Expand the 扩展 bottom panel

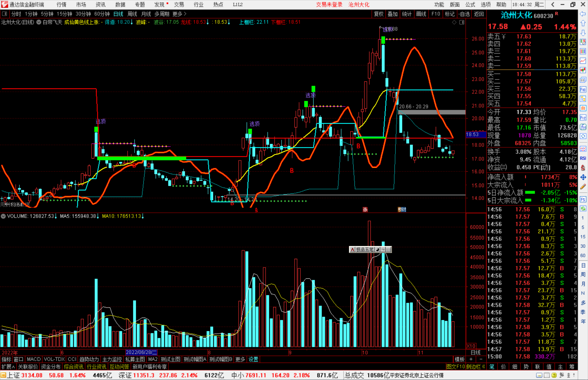point(8,367)
